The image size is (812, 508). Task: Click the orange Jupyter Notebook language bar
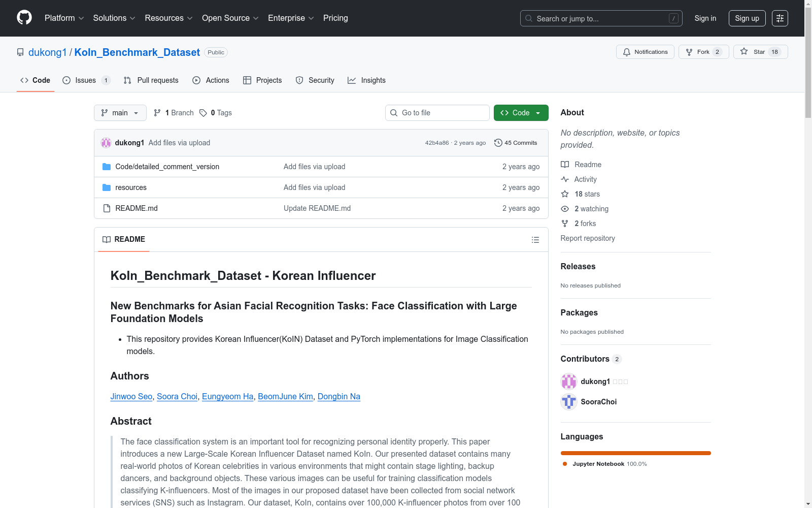tap(635, 453)
